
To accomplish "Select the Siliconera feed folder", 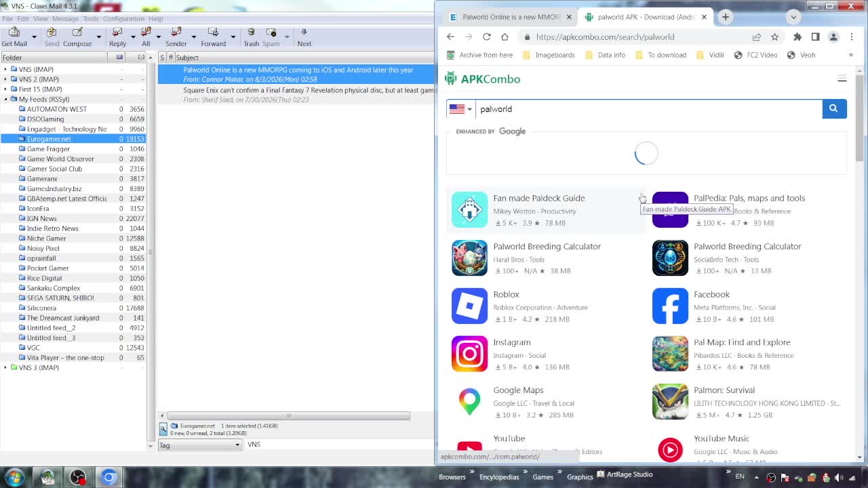I will (41, 308).
